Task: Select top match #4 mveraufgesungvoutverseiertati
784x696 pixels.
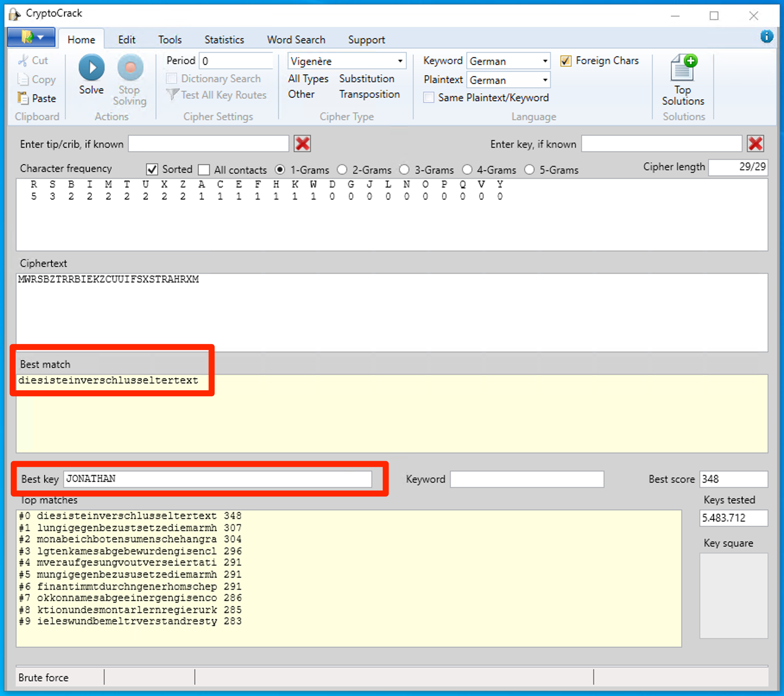Action: 130,563
